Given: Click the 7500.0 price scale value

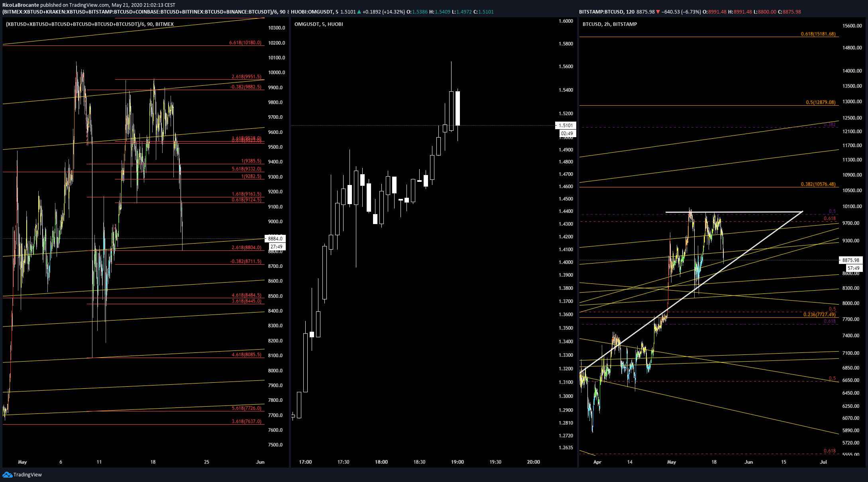Looking at the screenshot, I should (x=275, y=445).
